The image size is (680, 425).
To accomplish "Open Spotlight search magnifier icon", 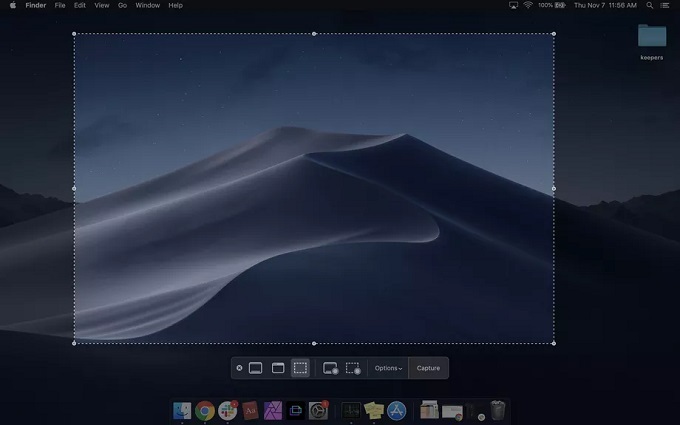I will (650, 5).
